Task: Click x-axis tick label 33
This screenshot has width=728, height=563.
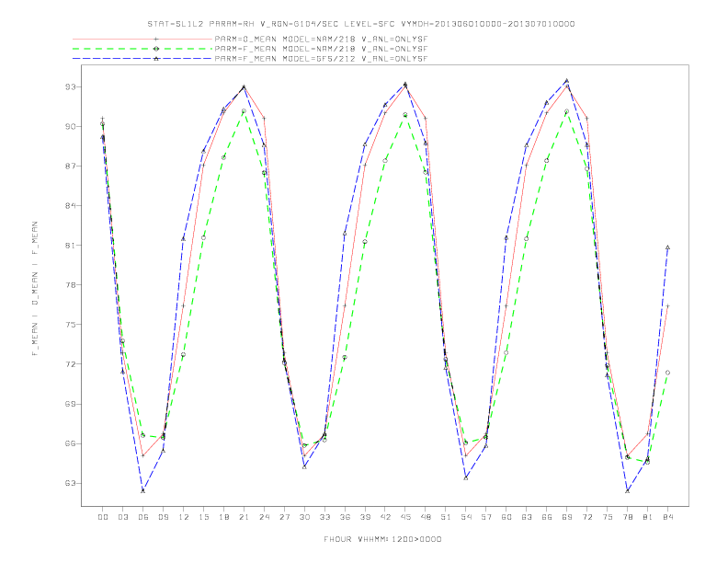Action: pos(324,517)
